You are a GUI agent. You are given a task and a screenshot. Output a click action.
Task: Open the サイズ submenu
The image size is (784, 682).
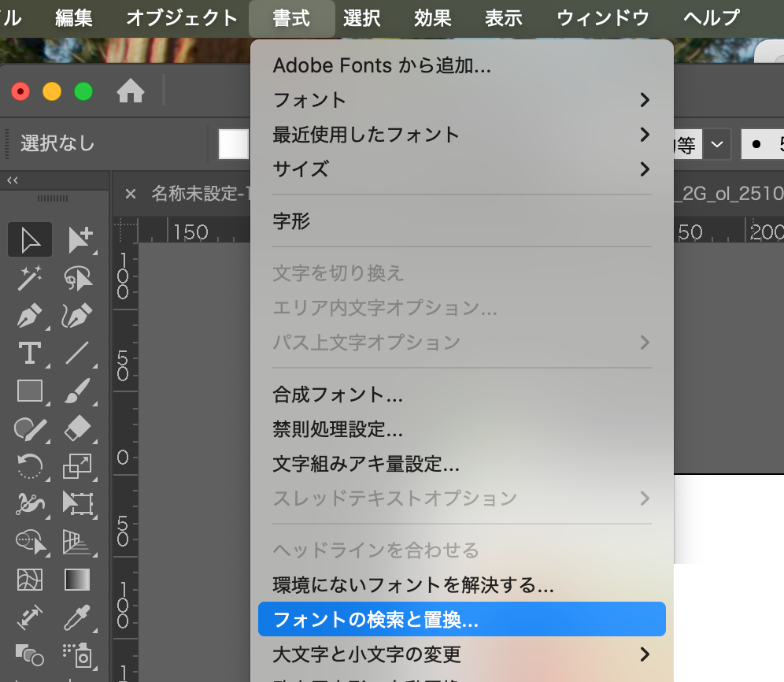461,169
